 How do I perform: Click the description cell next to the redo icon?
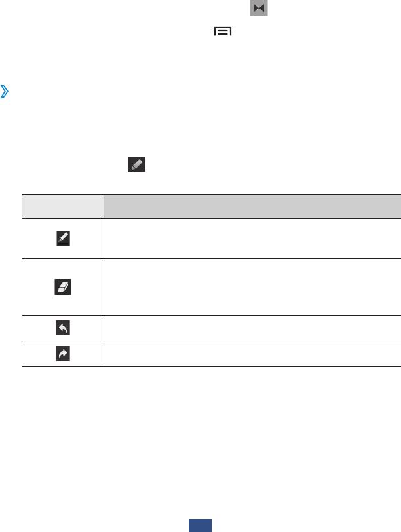pyautogui.click(x=252, y=353)
